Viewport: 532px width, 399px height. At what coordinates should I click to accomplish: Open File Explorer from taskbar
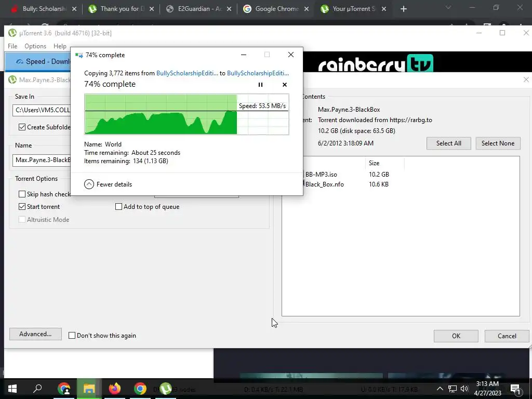89,389
